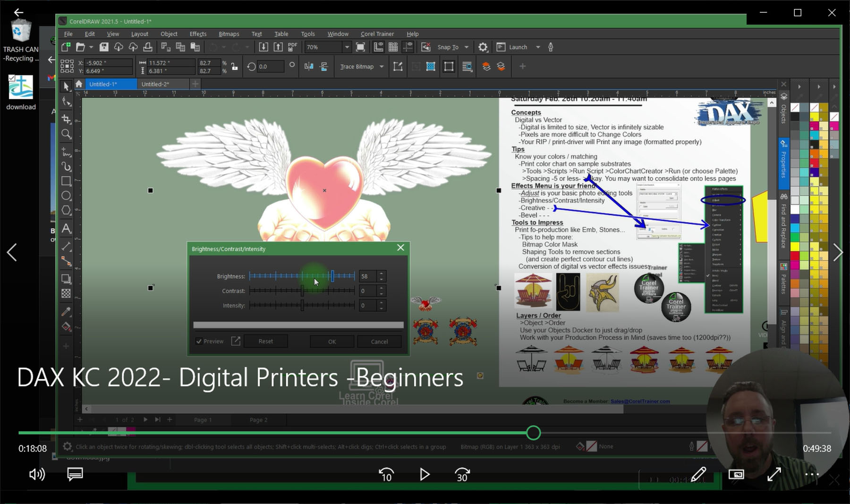This screenshot has width=850, height=504.
Task: Adjust the Contrast slider handle
Action: [x=302, y=291]
